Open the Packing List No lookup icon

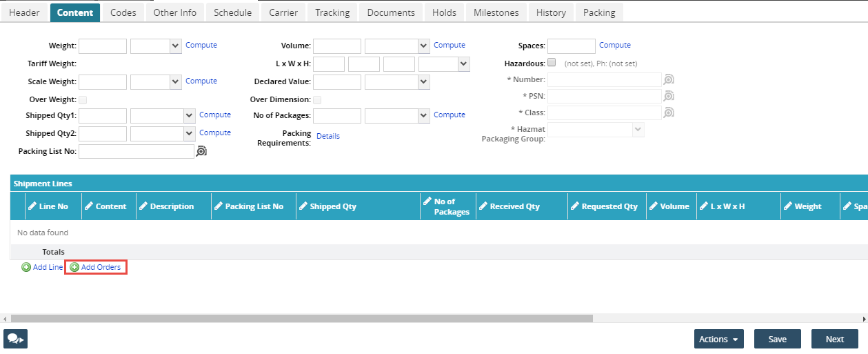(x=201, y=151)
